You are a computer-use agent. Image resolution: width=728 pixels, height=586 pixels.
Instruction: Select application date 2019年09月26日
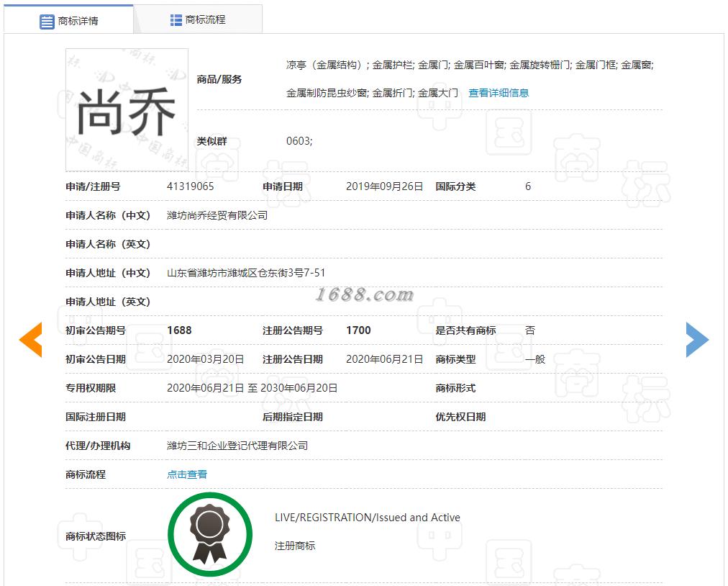tap(384, 186)
